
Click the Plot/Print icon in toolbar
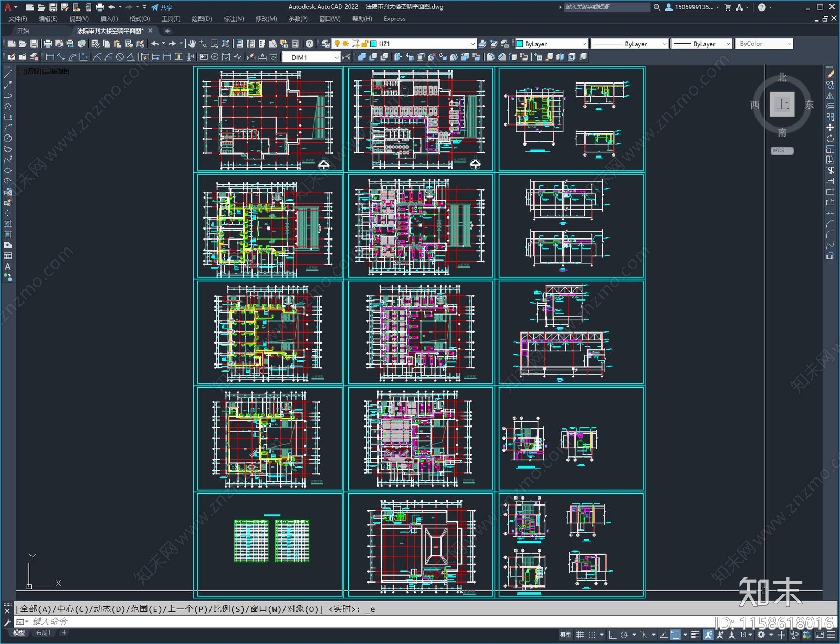[x=48, y=44]
